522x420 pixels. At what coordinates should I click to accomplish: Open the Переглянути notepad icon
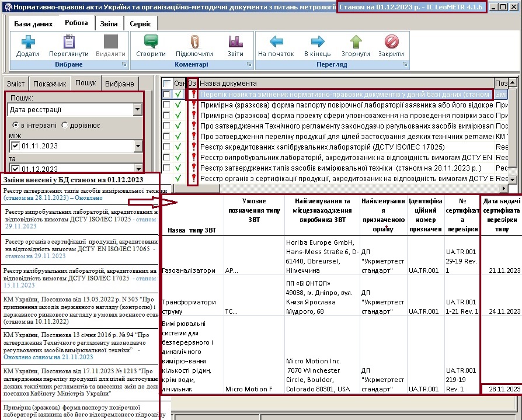tap(69, 41)
